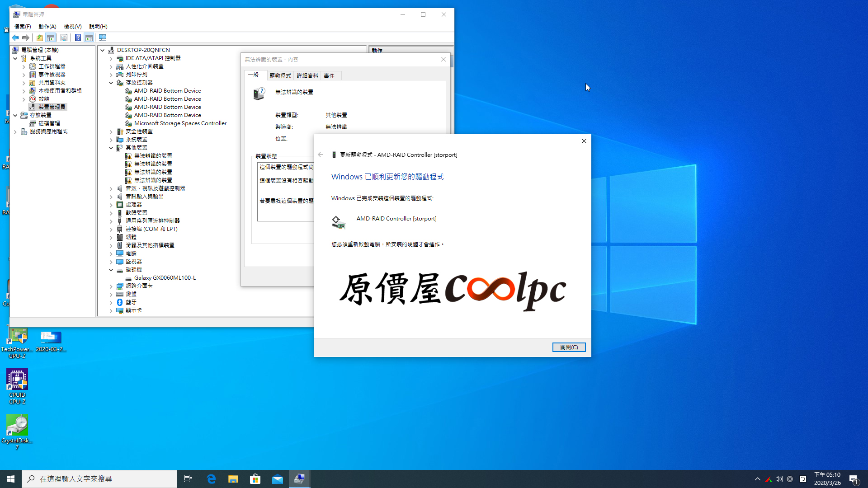Click back arrow in driver update wizard
This screenshot has height=488, width=868.
(x=321, y=155)
